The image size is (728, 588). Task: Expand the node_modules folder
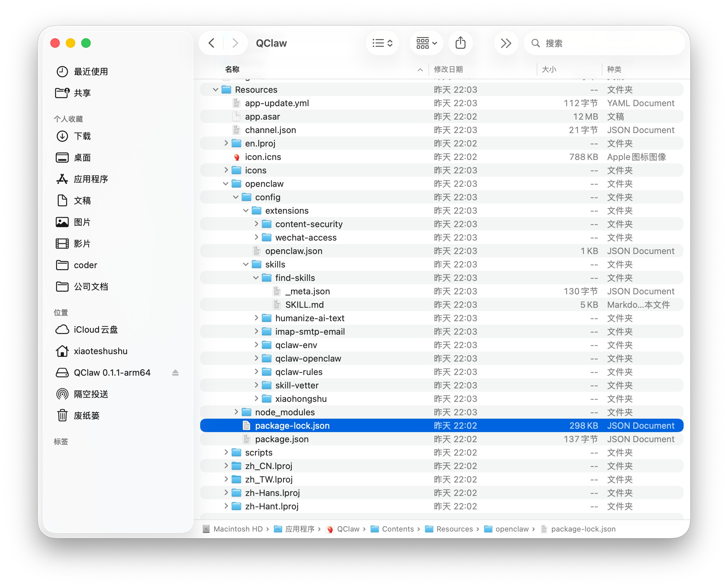[x=236, y=412]
